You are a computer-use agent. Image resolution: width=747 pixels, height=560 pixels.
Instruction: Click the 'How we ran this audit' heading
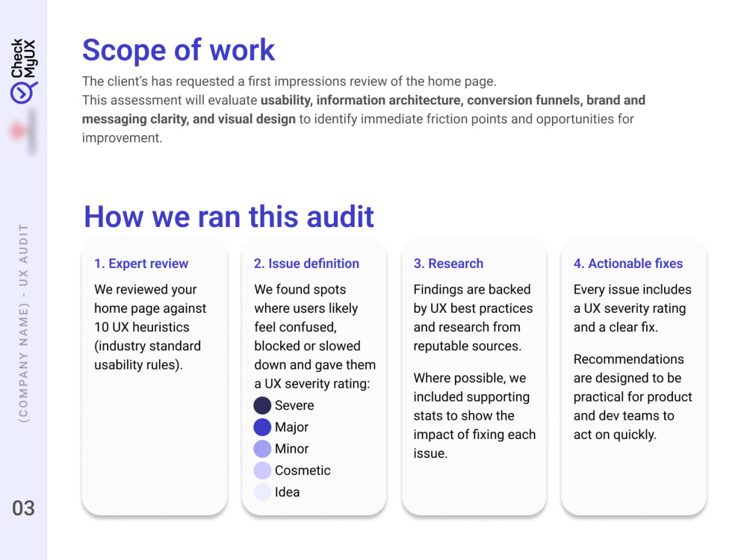point(229,217)
